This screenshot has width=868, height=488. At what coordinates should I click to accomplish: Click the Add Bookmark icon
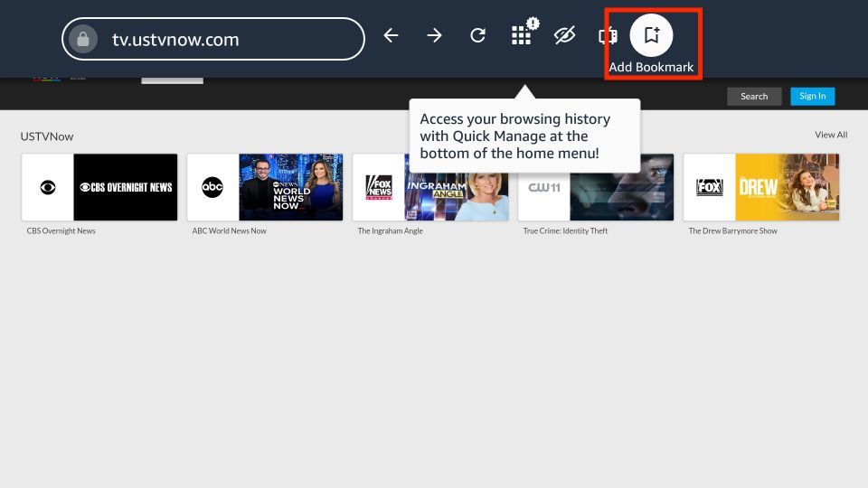click(652, 35)
